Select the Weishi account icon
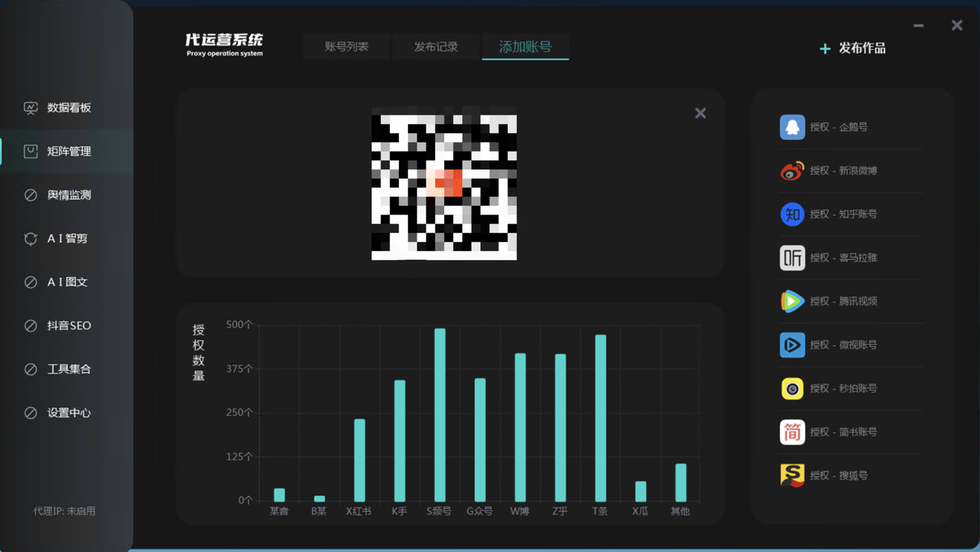Screen dimensions: 980x552 click(792, 345)
